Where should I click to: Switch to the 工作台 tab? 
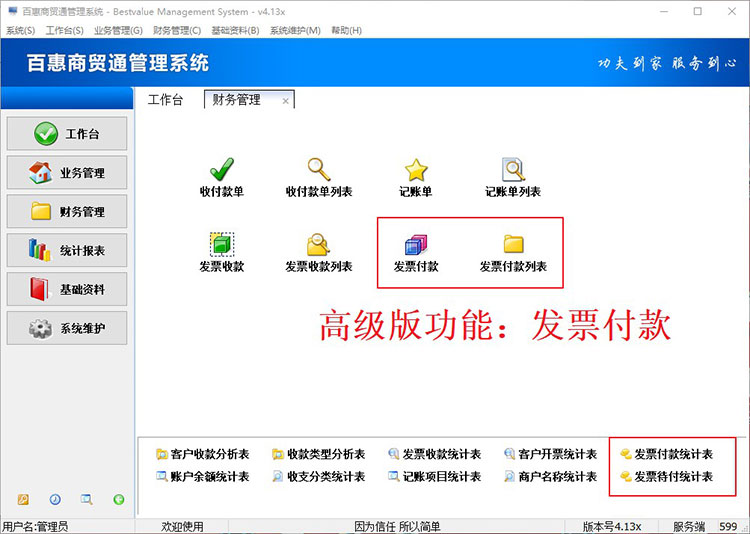(x=165, y=100)
